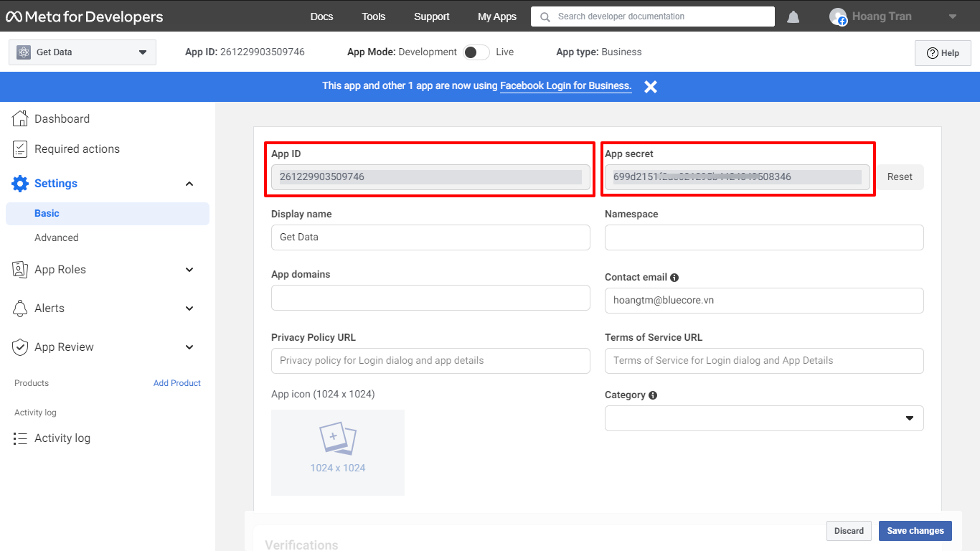Open the Category dropdown
Viewport: 980px width, 551px height.
coord(764,418)
